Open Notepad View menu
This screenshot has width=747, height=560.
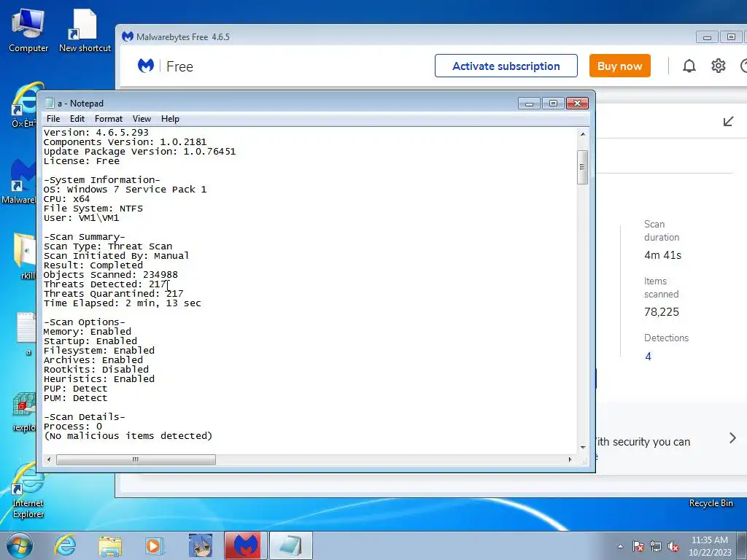click(x=142, y=119)
